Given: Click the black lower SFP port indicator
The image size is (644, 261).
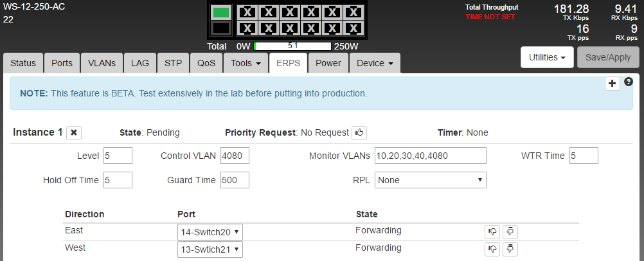Looking at the screenshot, I should pyautogui.click(x=221, y=28).
